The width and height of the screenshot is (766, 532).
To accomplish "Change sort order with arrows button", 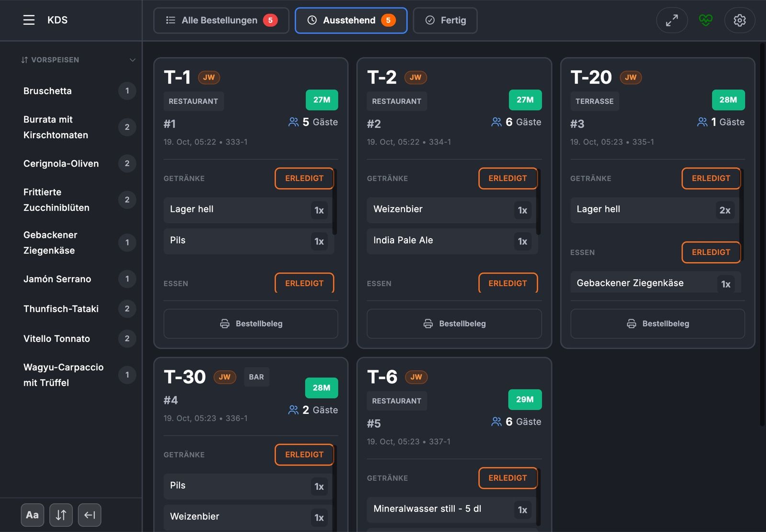I will coord(61,515).
